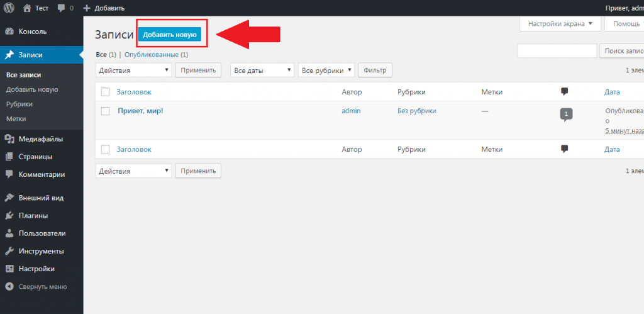The width and height of the screenshot is (644, 314).
Task: Tick select-all checkbox in table footer
Action: (106, 150)
